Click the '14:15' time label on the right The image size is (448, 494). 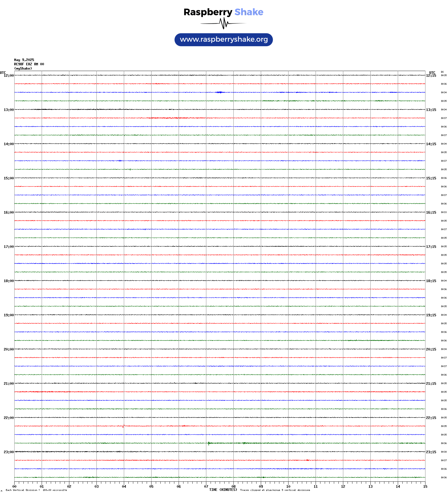pyautogui.click(x=431, y=144)
